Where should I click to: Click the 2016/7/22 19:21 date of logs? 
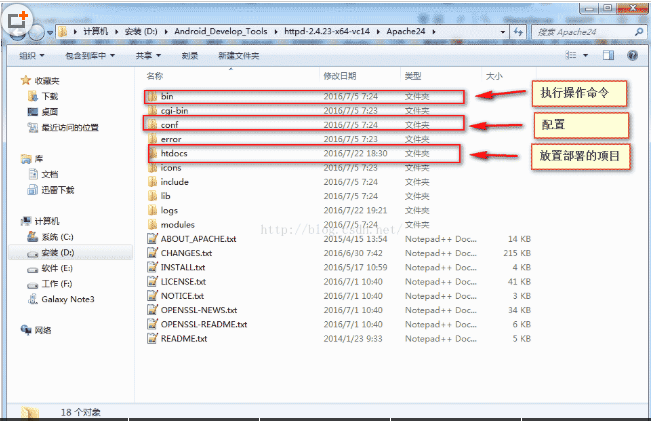point(355,210)
